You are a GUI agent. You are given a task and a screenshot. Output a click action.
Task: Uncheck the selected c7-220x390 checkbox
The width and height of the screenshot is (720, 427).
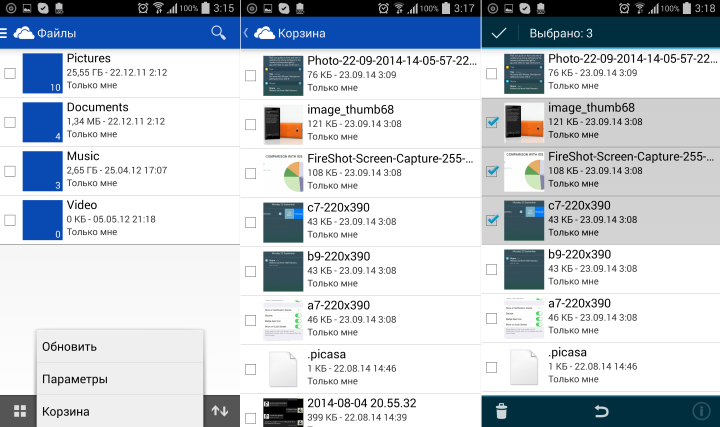click(491, 220)
